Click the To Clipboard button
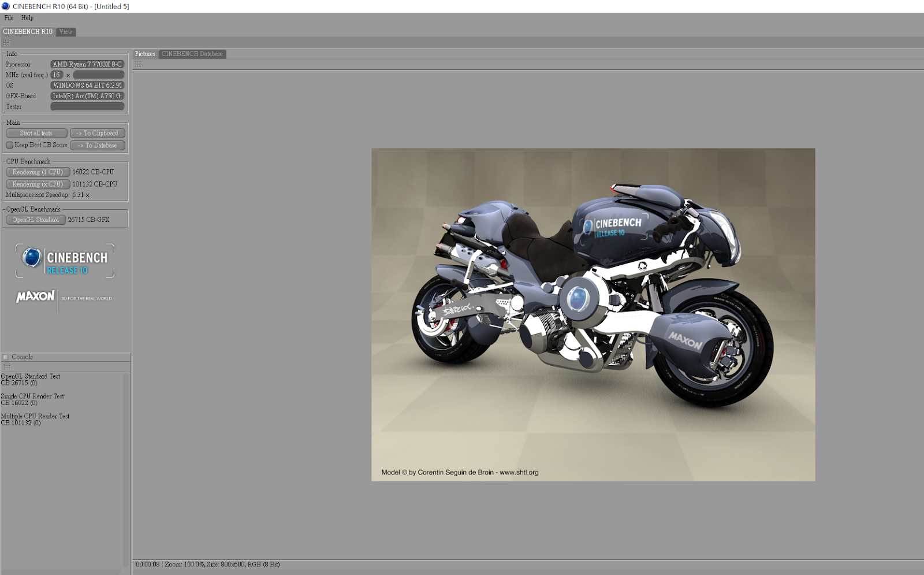The width and height of the screenshot is (924, 575). (x=98, y=133)
